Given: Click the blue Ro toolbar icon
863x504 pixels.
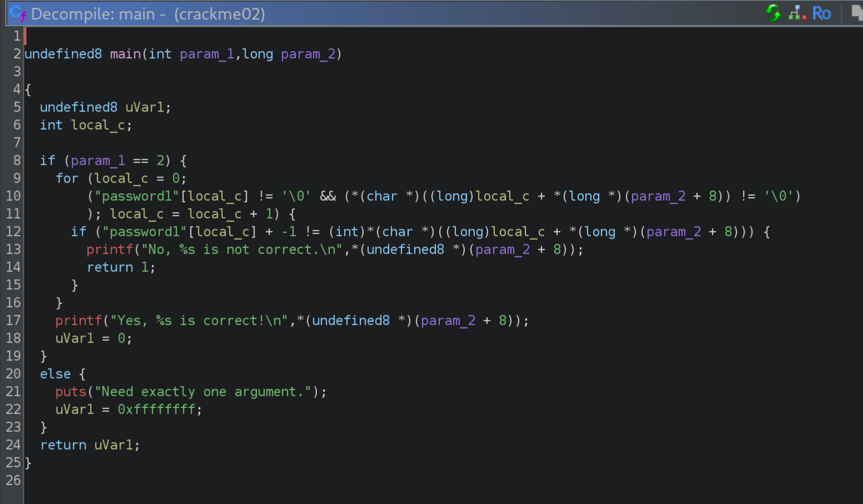Looking at the screenshot, I should 822,13.
